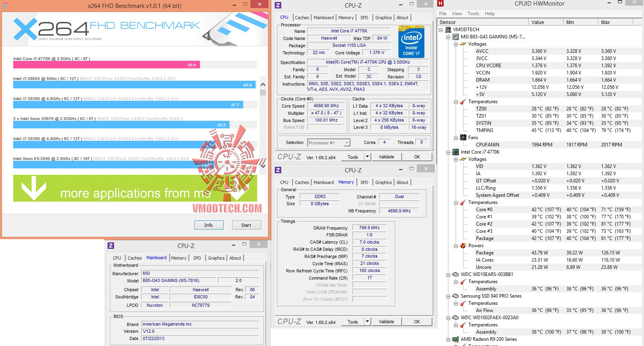Switch to Graphics tab in the CPU-Z motherboard window
This screenshot has width=644, height=346.
(x=216, y=258)
